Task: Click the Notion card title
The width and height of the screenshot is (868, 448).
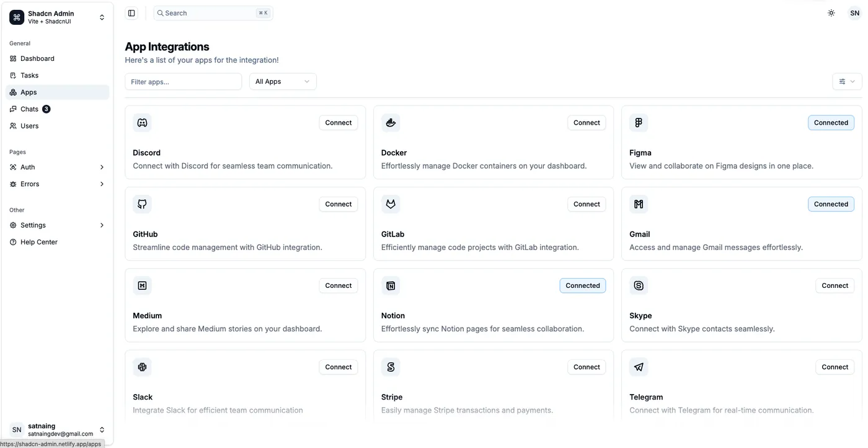Action: tap(393, 316)
